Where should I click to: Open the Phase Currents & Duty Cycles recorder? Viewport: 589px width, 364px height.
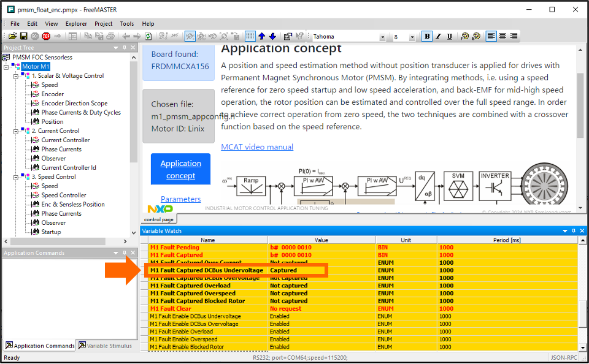81,112
